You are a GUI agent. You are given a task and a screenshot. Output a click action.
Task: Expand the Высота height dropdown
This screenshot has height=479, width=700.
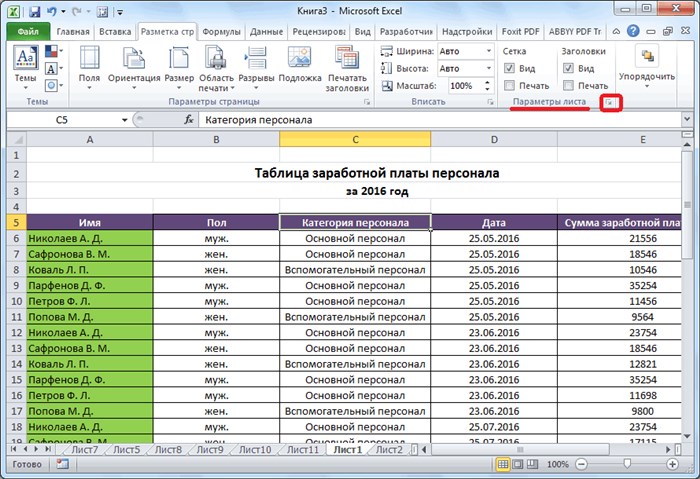(489, 68)
